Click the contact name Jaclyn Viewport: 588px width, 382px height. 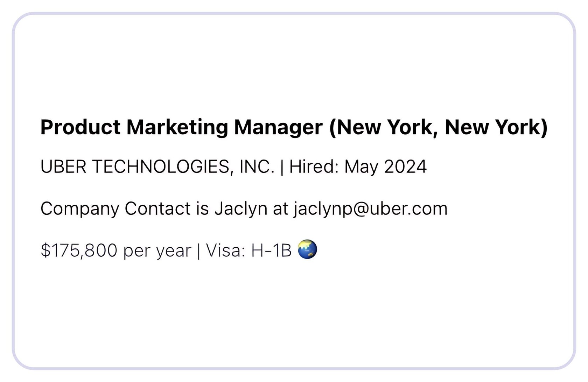(241, 209)
